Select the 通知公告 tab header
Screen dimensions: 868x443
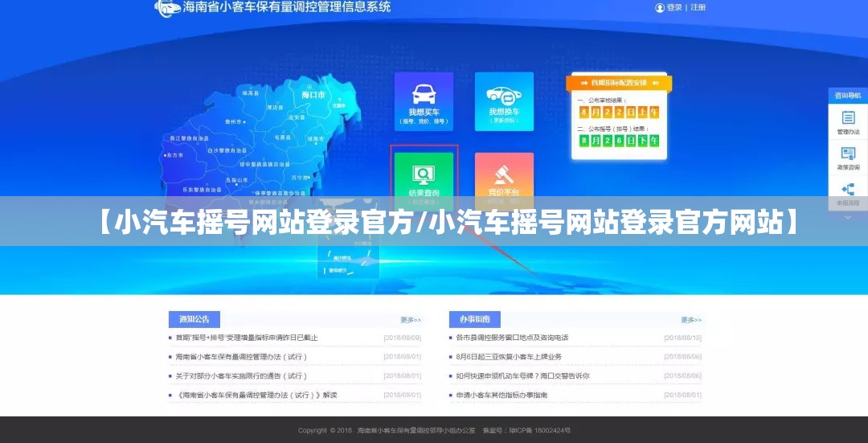[x=194, y=319]
